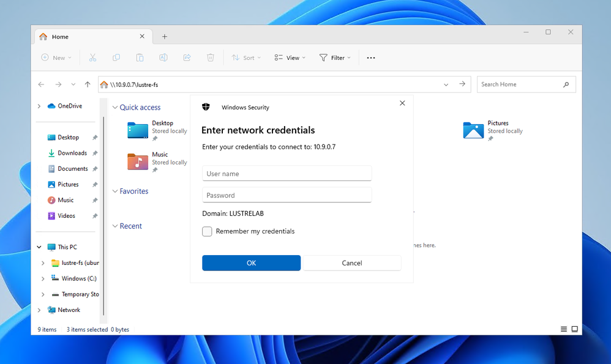Select lustre-fs drive in navigation pane
The height and width of the screenshot is (364, 611).
pos(75,263)
